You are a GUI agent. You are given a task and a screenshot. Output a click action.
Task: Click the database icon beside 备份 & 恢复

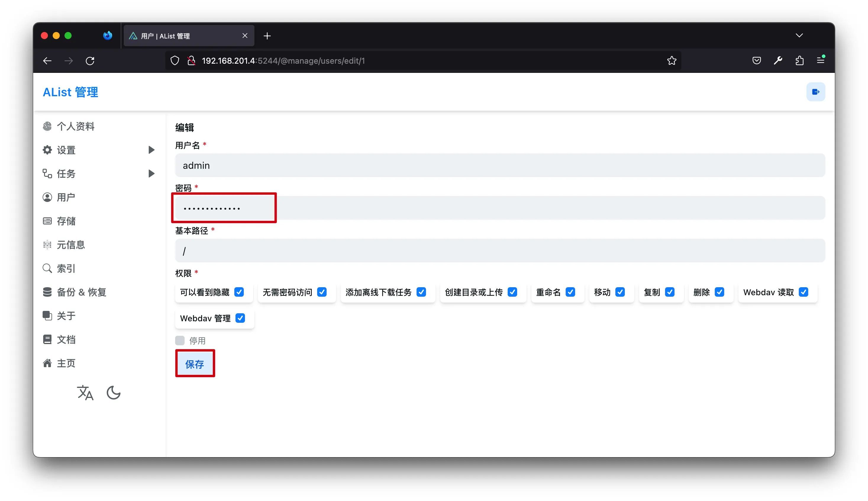(47, 292)
